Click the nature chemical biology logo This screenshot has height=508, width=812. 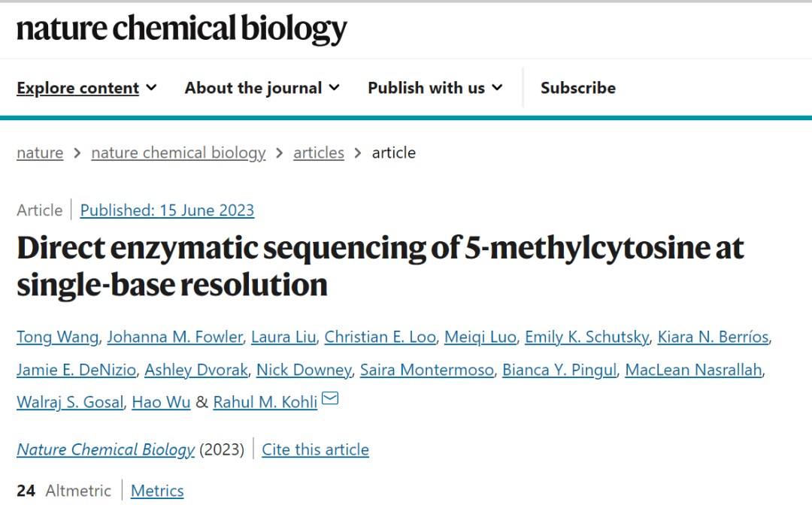pyautogui.click(x=182, y=29)
